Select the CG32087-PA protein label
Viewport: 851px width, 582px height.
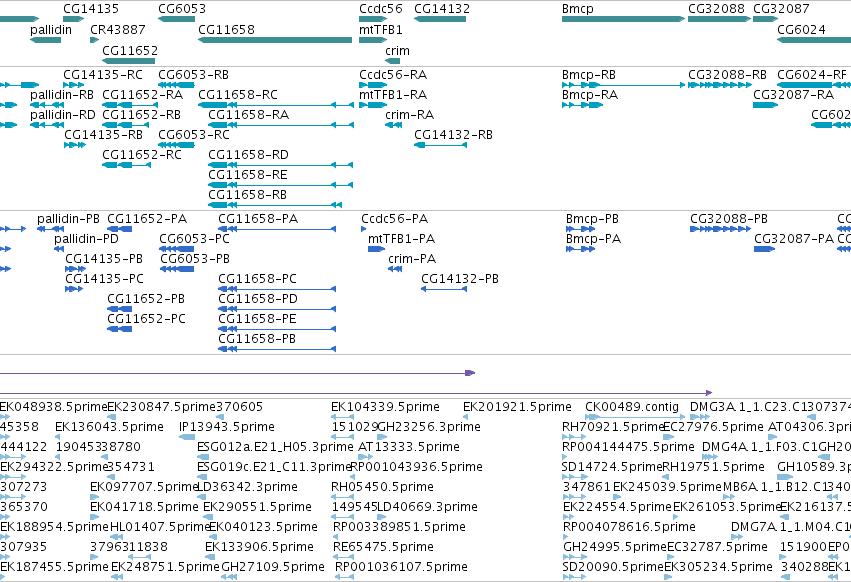(x=793, y=239)
